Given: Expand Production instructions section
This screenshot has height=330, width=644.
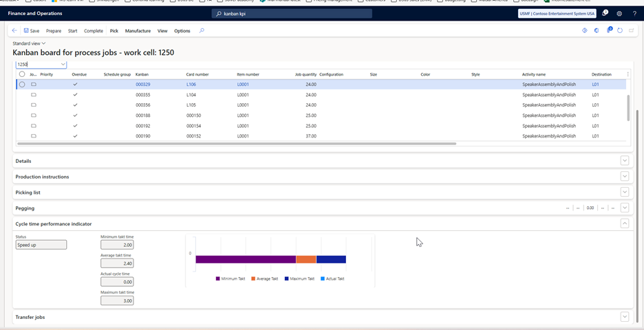Looking at the screenshot, I should point(625,177).
